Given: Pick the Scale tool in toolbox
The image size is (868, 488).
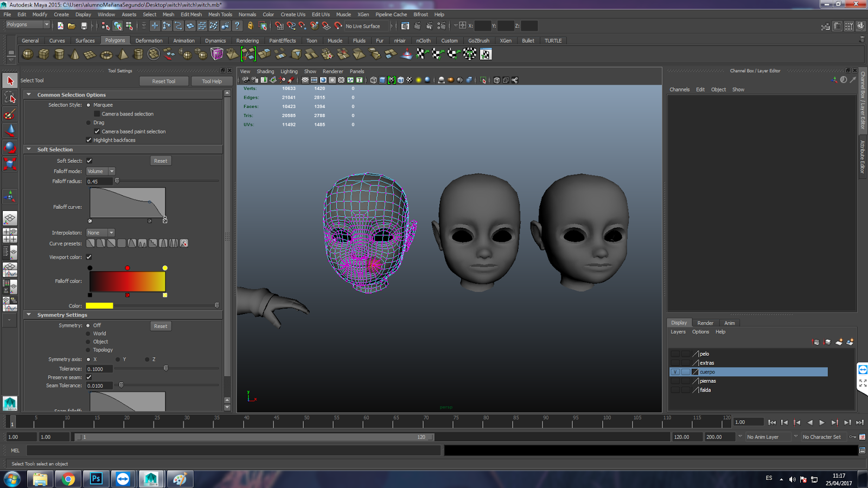Looking at the screenshot, I should pyautogui.click(x=10, y=164).
